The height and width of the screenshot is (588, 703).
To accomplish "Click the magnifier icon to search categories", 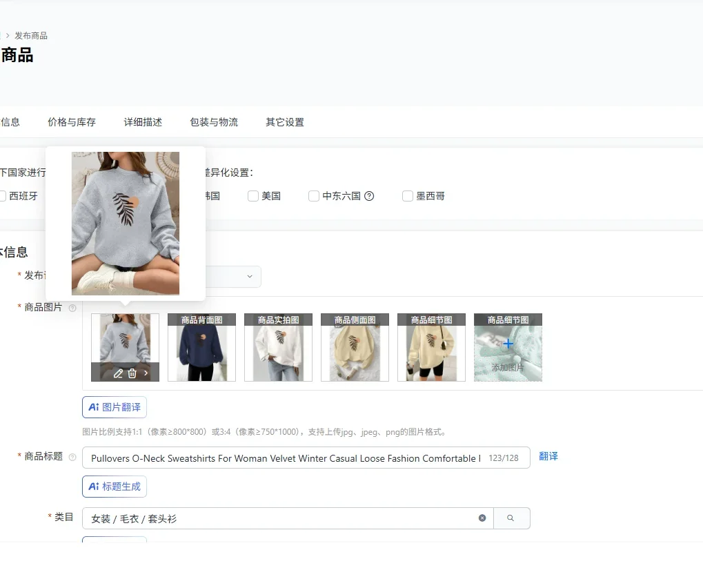I will (x=511, y=518).
